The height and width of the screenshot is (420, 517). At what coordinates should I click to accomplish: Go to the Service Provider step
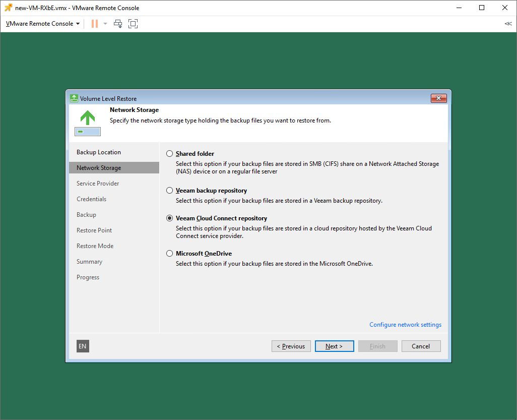(x=114, y=184)
